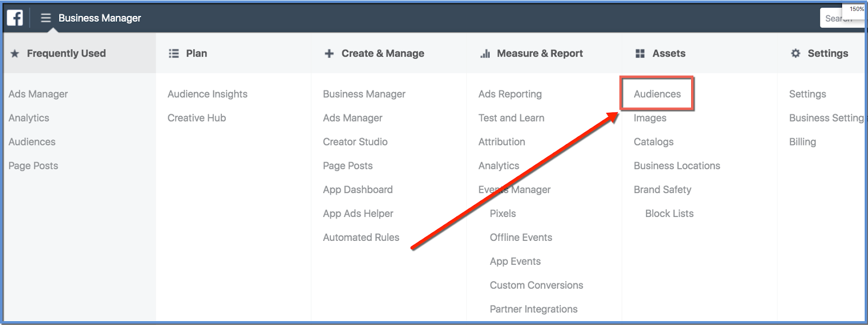Screen dimensions: 868x325
Task: Open Billing
Action: coord(802,142)
